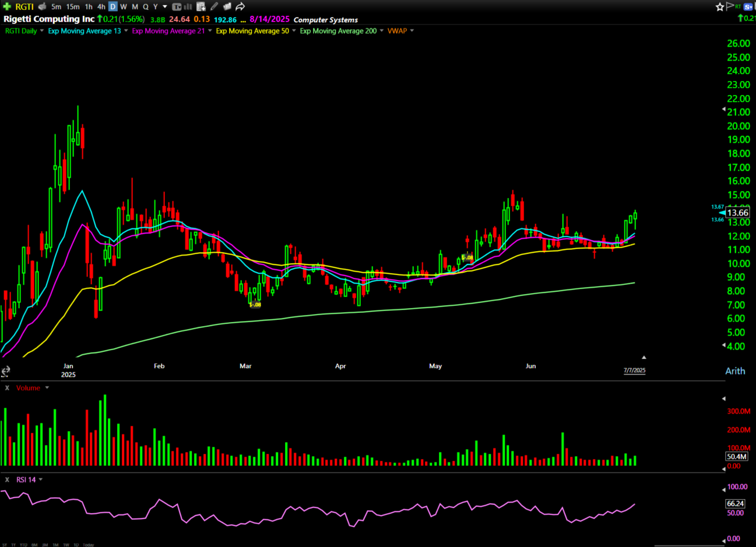
Task: Click the 21.00 price axis arrow marker
Action: (724, 110)
